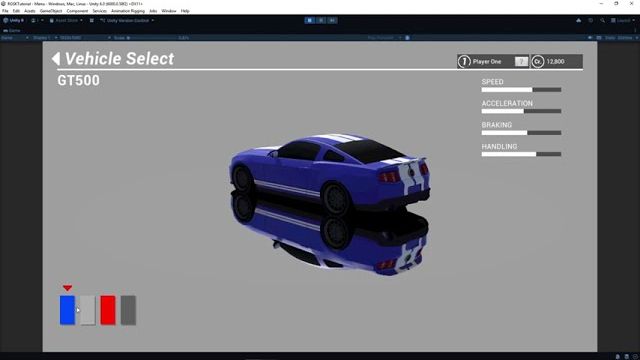Open the GameObject menu
The height and width of the screenshot is (360, 640).
(x=51, y=11)
